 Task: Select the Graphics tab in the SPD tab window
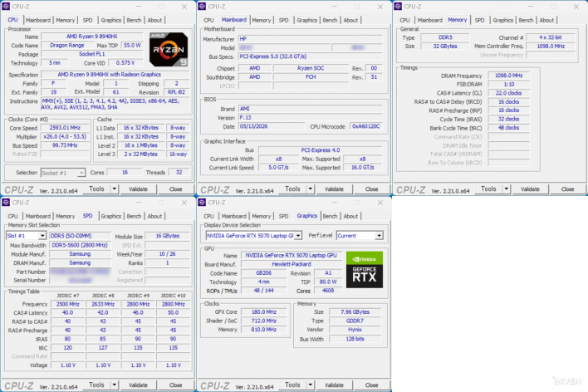point(111,216)
